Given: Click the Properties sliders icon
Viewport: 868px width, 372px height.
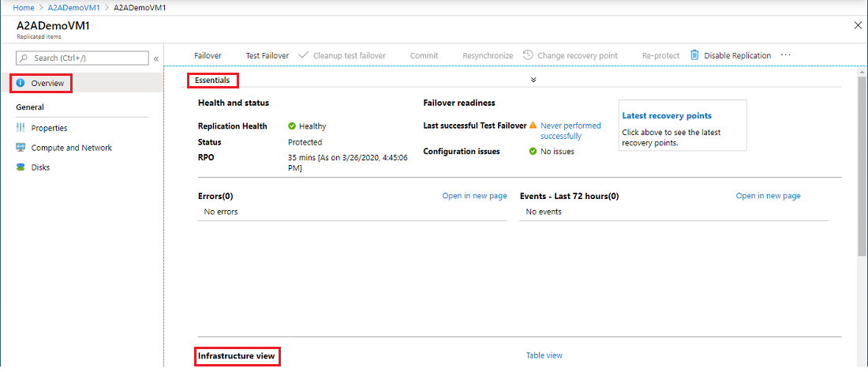Looking at the screenshot, I should click(21, 128).
